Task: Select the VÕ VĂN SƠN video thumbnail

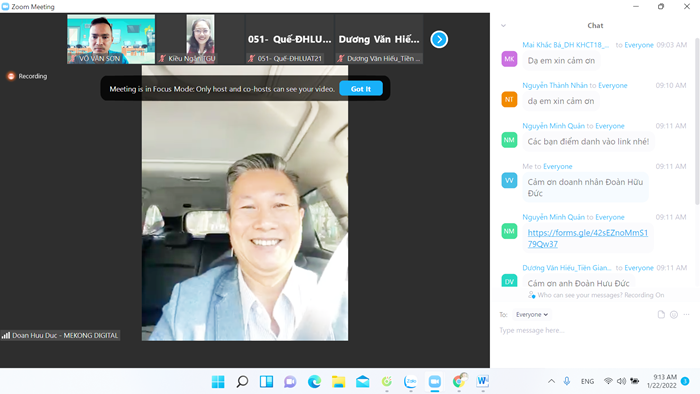Action: (x=111, y=39)
